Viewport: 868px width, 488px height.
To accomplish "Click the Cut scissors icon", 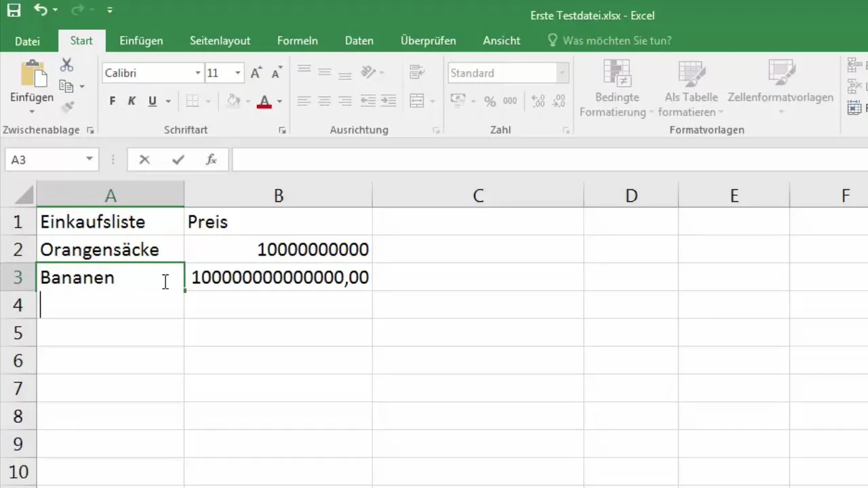I will coord(66,65).
